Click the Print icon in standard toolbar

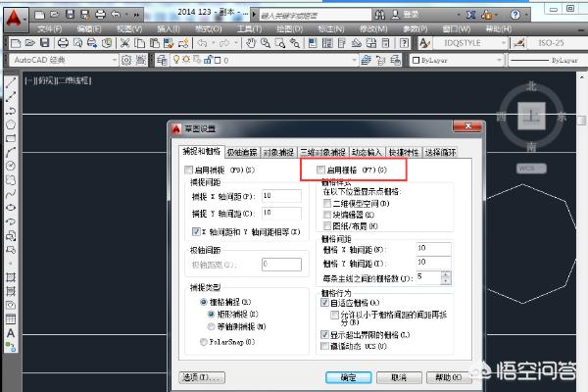(62, 44)
